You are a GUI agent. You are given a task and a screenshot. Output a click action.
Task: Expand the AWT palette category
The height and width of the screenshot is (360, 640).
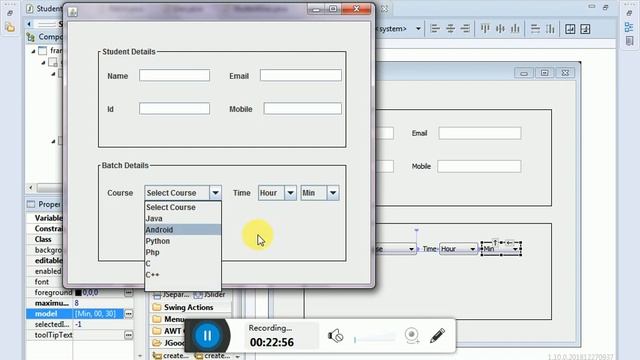[167, 331]
